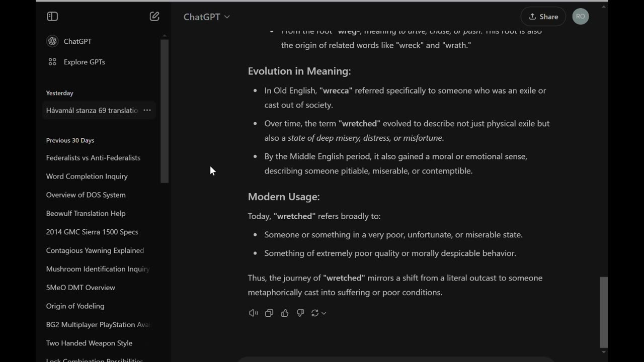Open the ChatGPT model selector dropdown
Viewport: 644px width, 362px height.
207,17
